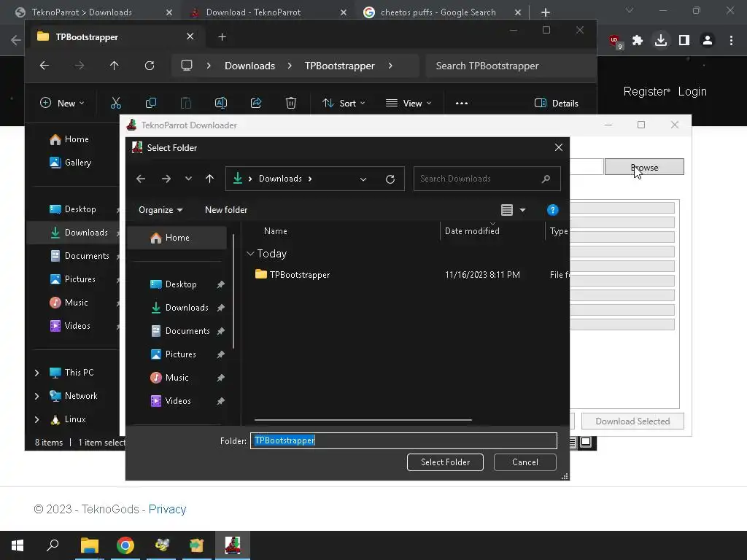The width and height of the screenshot is (747, 560).
Task: Click Copy icon in File Explorer toolbar
Action: 151,103
